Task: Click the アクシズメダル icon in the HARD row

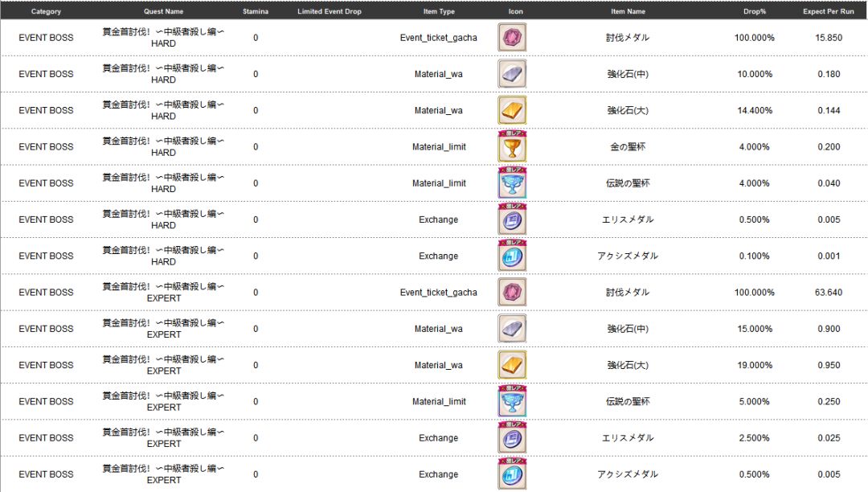Action: pyautogui.click(x=512, y=256)
